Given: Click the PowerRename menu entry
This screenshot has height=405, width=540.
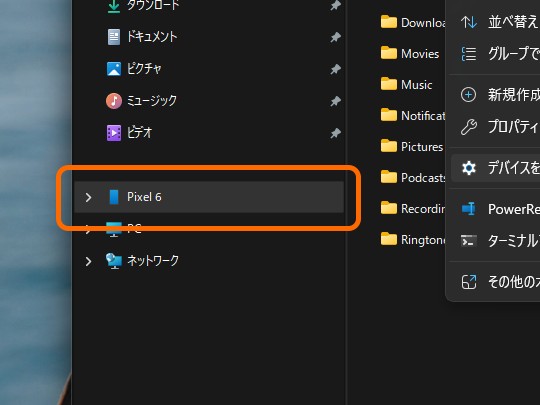Looking at the screenshot, I should coord(499,209).
